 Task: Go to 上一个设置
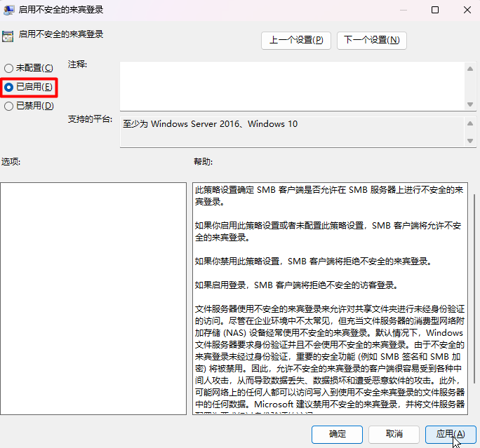(295, 40)
